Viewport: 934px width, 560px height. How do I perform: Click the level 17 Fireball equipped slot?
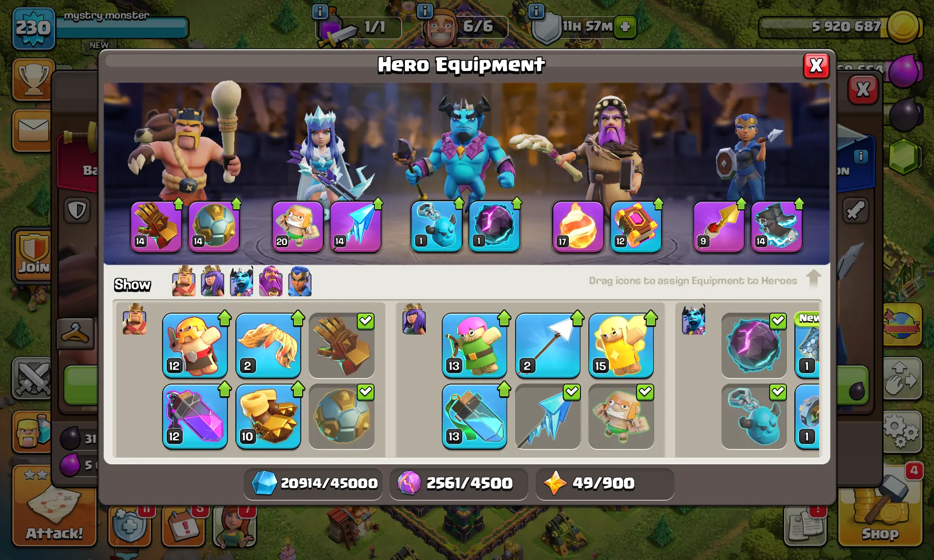(578, 227)
